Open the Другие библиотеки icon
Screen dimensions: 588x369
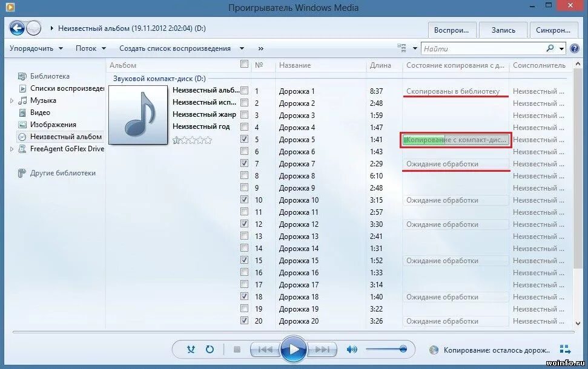pyautogui.click(x=22, y=173)
